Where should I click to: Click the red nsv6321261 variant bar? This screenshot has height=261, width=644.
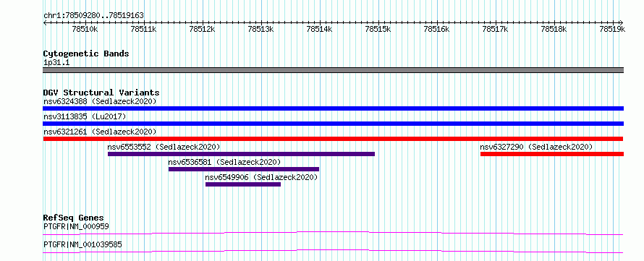tap(333, 139)
